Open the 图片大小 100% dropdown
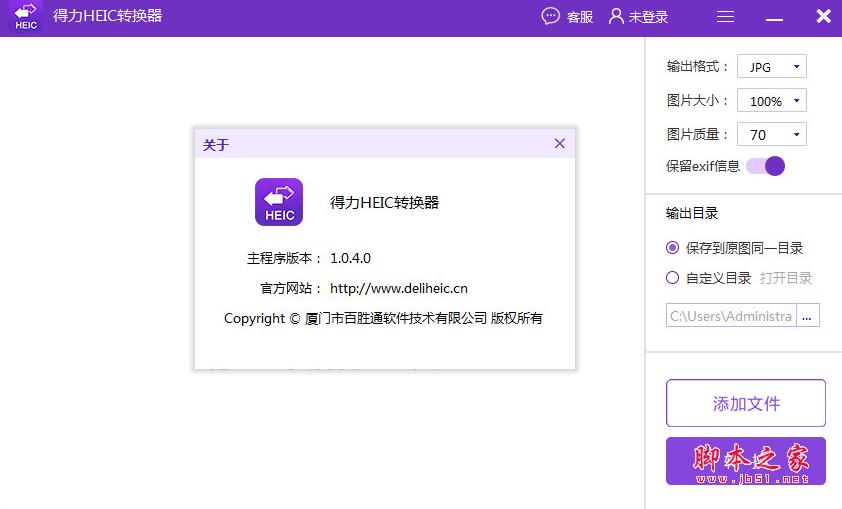 pyautogui.click(x=772, y=100)
